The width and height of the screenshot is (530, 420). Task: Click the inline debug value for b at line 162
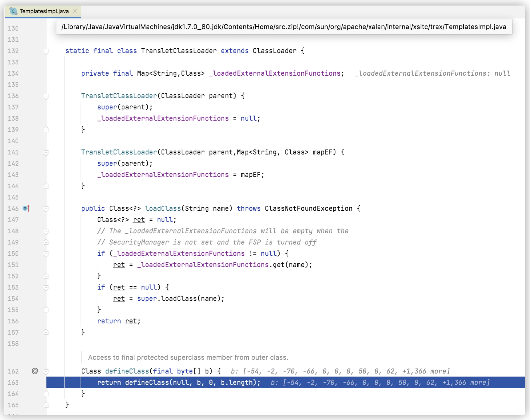340,371
